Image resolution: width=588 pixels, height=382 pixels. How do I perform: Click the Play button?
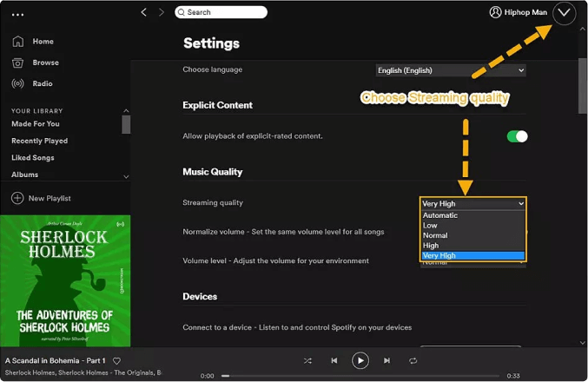(360, 360)
